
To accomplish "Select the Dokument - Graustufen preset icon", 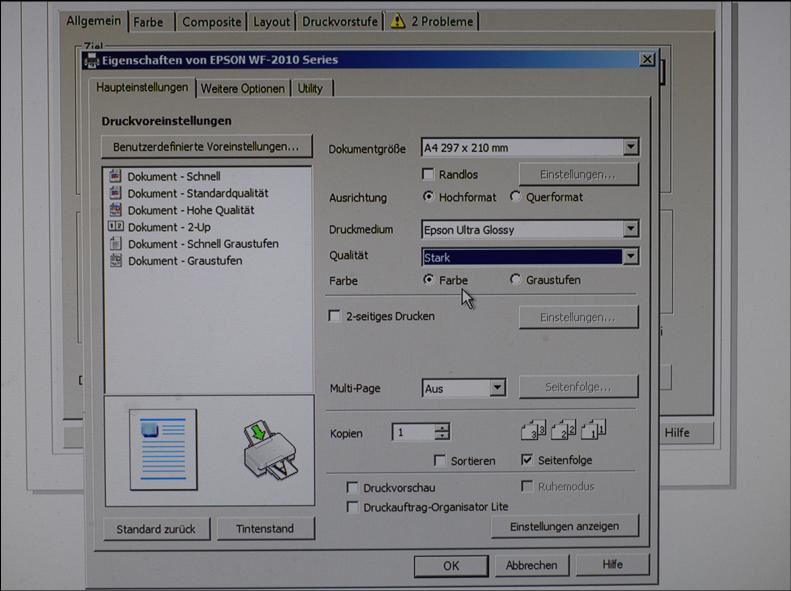I will 115,261.
